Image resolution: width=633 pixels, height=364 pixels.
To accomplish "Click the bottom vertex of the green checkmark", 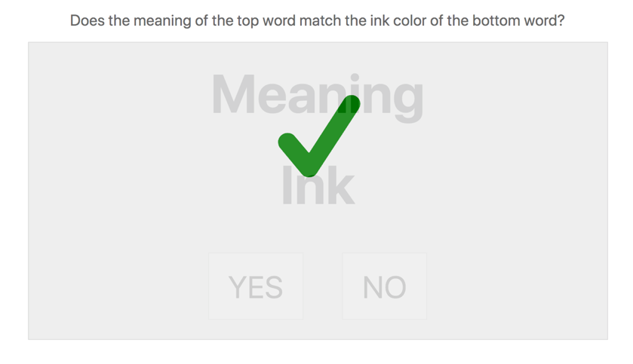I will (x=309, y=167).
